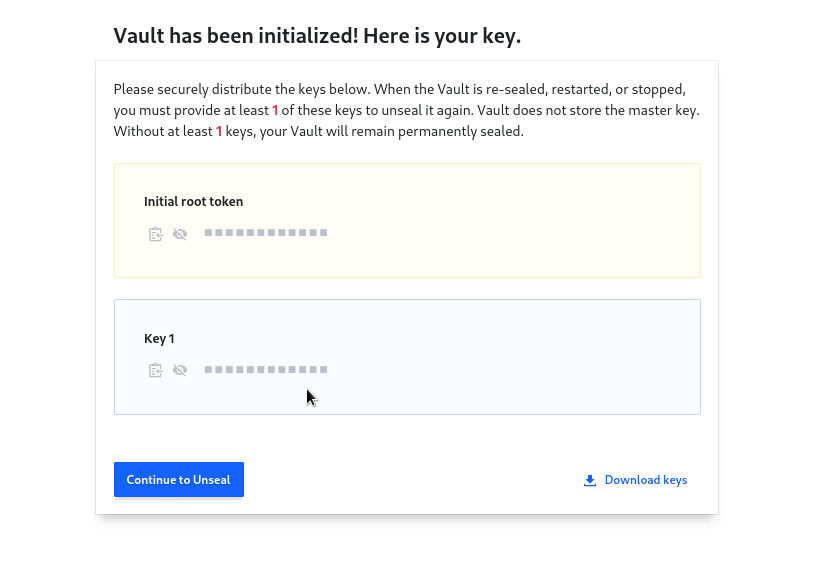The image size is (817, 561).
Task: Click the Key 1 label
Action: [x=159, y=339]
